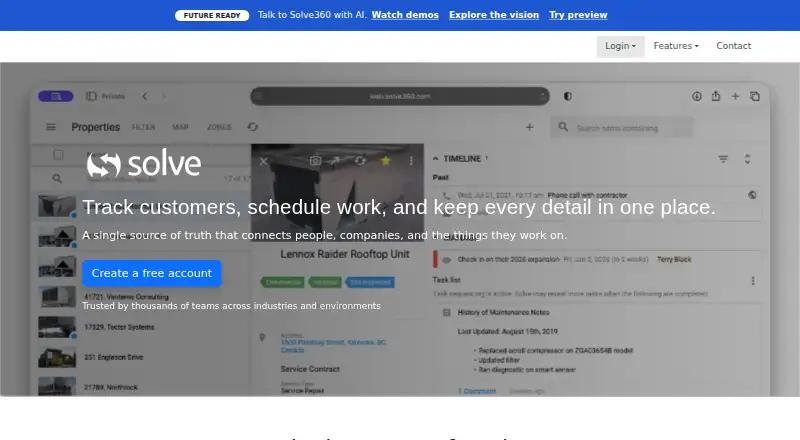Click the Lennox Raider Rooftop Unit title

pyautogui.click(x=345, y=254)
